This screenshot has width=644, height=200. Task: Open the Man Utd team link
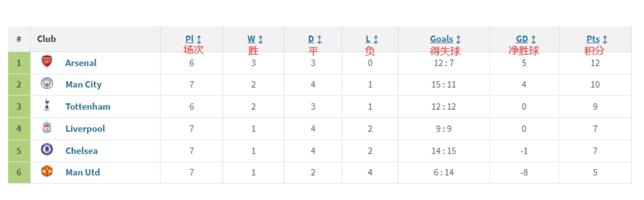point(83,172)
